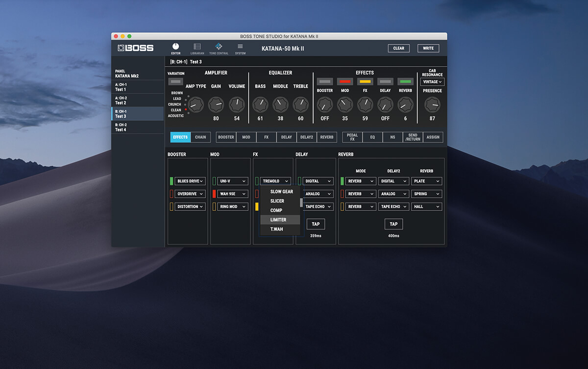Image resolution: width=588 pixels, height=369 pixels.
Task: Open the Plate reverb type dropdown
Action: click(426, 181)
